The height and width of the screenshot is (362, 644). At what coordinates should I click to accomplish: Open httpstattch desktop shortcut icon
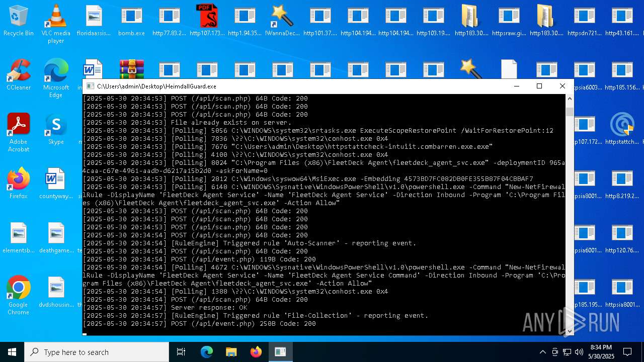coord(622,129)
